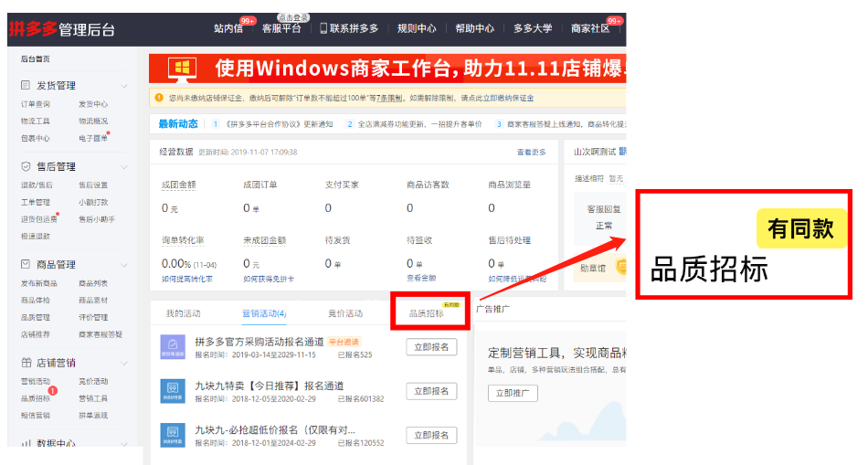Click the 7条限制 link in the notice
Viewport: 868px width, 465px height.
389,98
